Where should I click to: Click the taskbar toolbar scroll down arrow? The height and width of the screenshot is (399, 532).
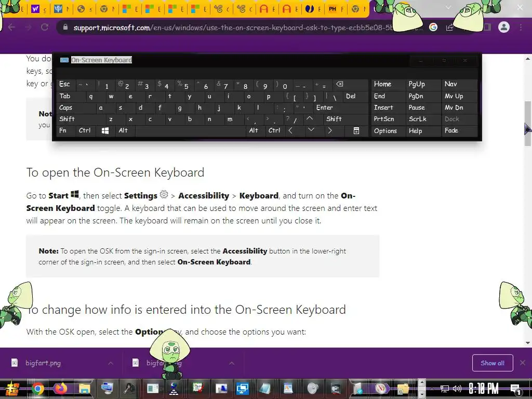[422, 394]
